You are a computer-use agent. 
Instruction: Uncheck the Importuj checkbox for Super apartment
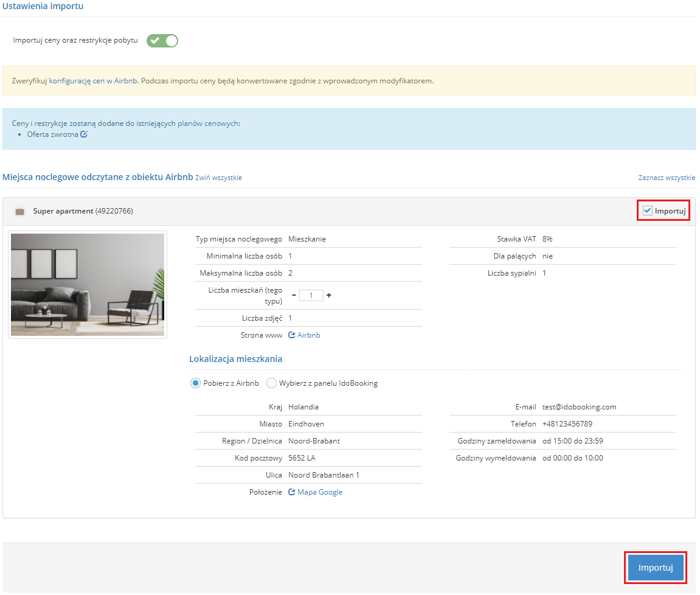pyautogui.click(x=648, y=211)
